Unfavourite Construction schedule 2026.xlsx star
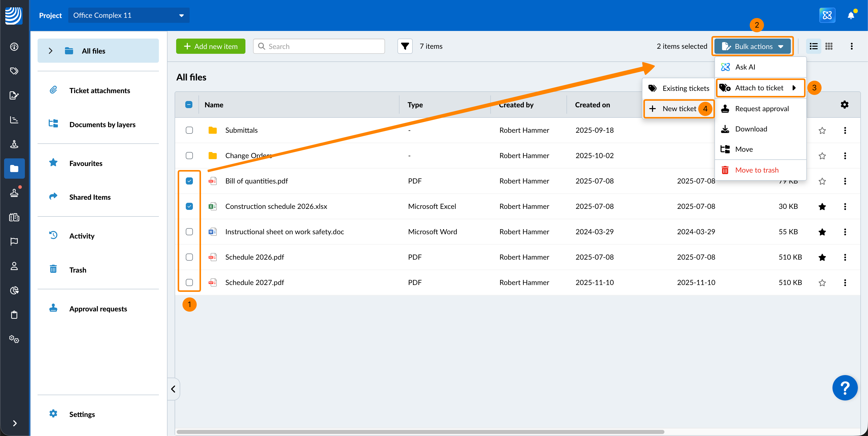This screenshot has width=868, height=436. click(x=822, y=207)
